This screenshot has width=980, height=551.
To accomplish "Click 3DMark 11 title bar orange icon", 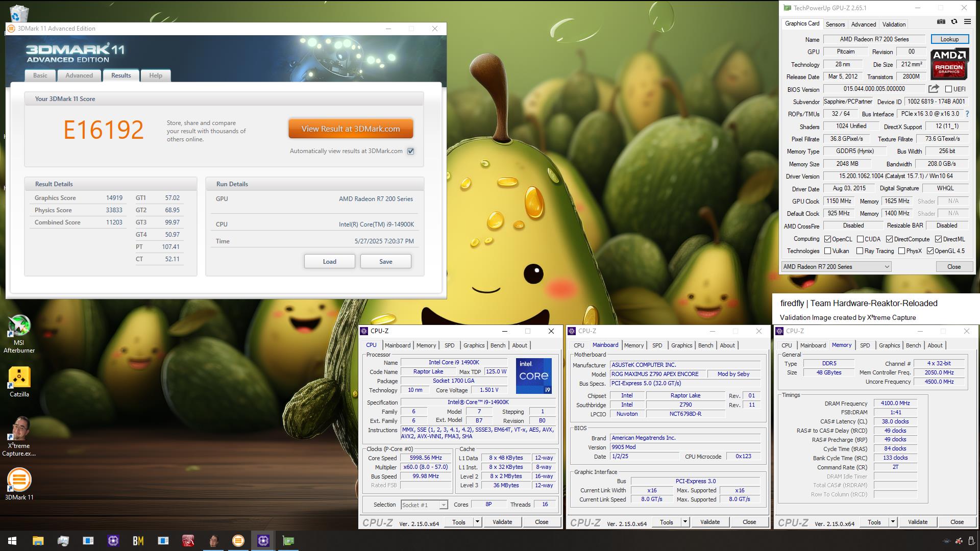I will 12,29.
